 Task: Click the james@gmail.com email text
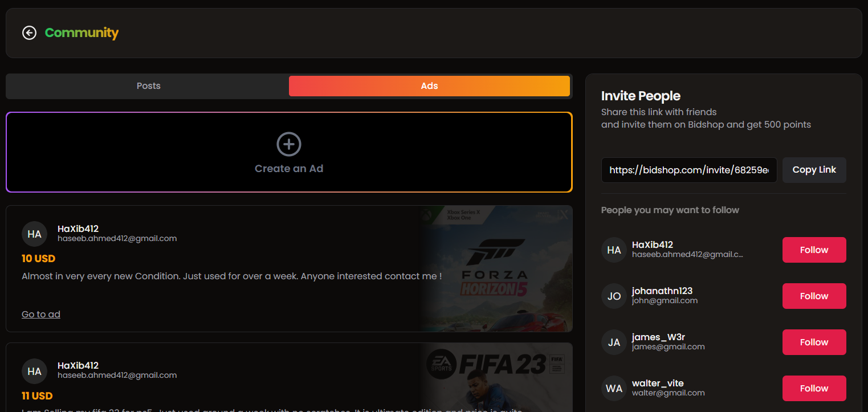[x=669, y=347]
